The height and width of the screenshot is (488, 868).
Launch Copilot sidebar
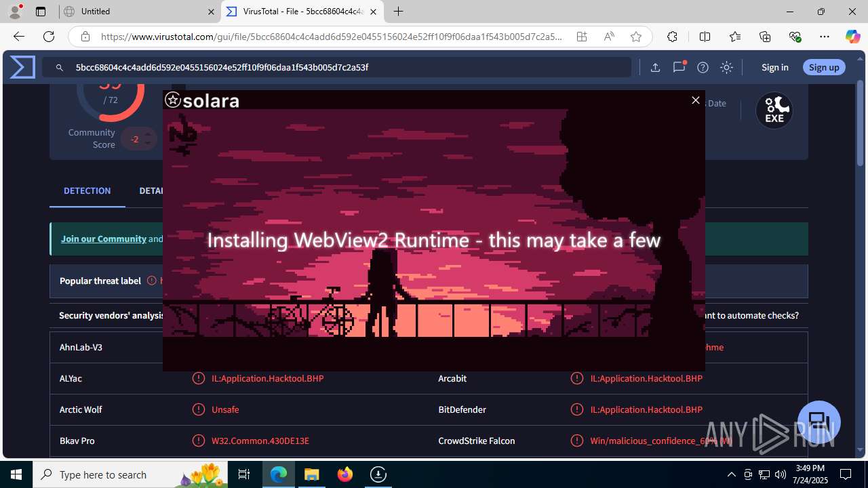(x=852, y=37)
